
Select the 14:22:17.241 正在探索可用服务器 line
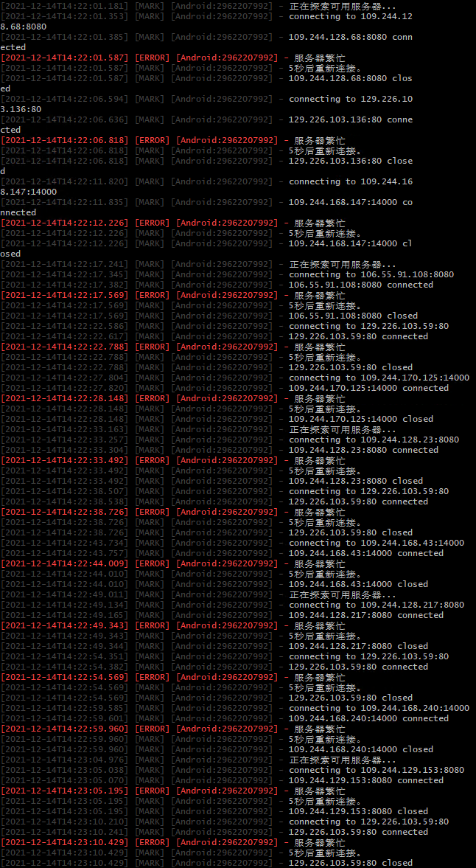tap(198, 265)
